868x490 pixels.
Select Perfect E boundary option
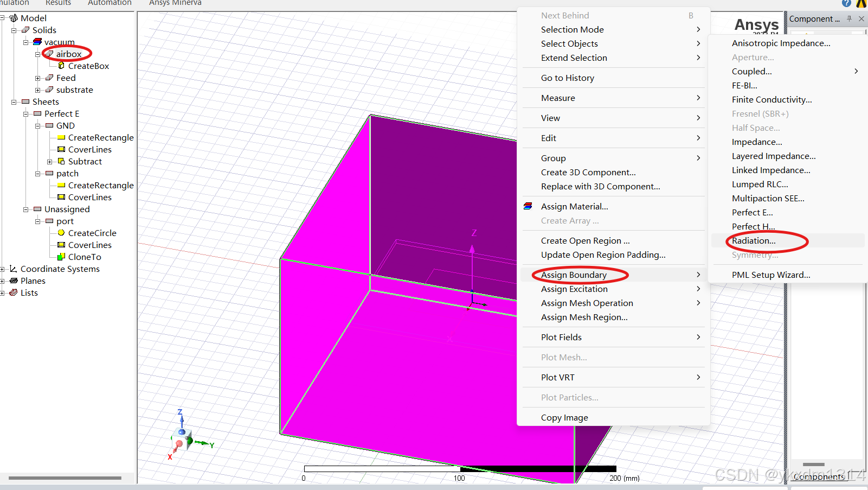coord(787,212)
